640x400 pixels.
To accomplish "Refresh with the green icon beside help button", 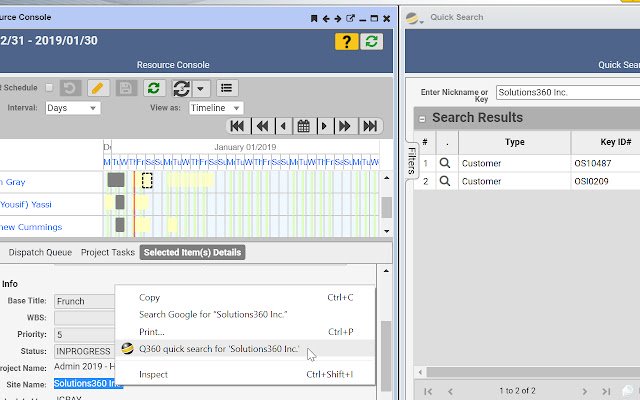I will pos(371,41).
